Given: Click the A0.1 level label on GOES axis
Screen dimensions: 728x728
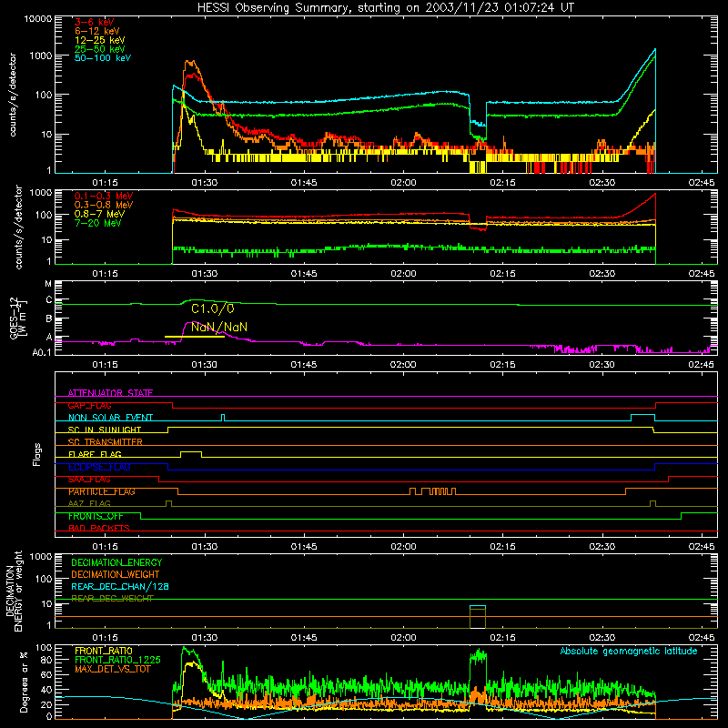Looking at the screenshot, I should coord(41,353).
